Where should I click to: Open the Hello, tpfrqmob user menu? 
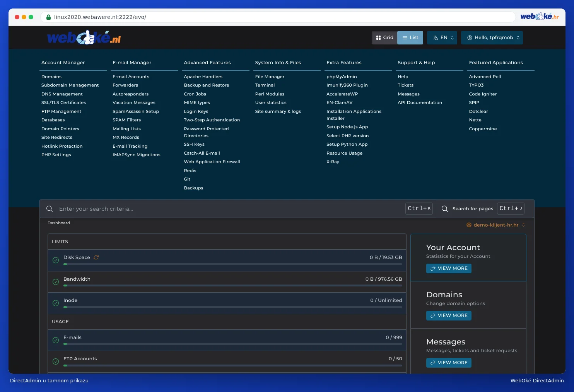tap(492, 37)
